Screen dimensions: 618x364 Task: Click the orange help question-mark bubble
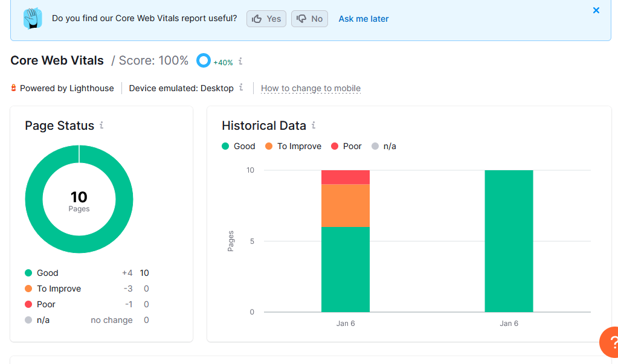coord(610,342)
